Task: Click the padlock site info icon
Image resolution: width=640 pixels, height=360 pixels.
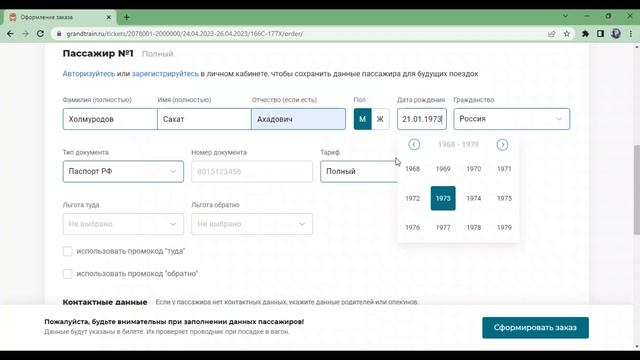Action: click(59, 34)
